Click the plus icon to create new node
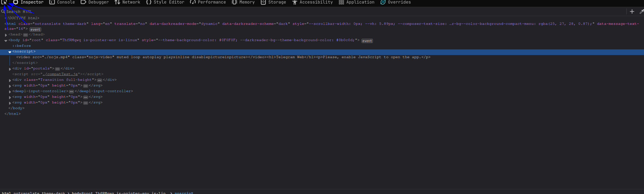 pyautogui.click(x=632, y=12)
